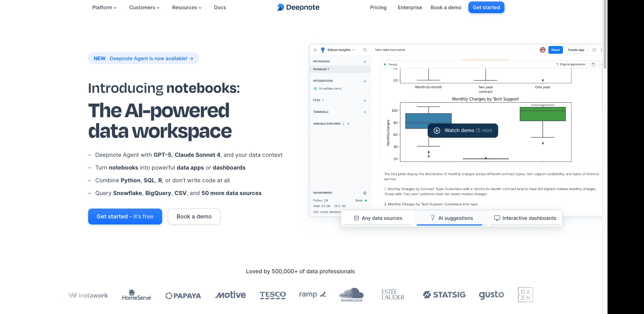Expand the FILES section chevron
The image size is (644, 314).
[x=323, y=100]
